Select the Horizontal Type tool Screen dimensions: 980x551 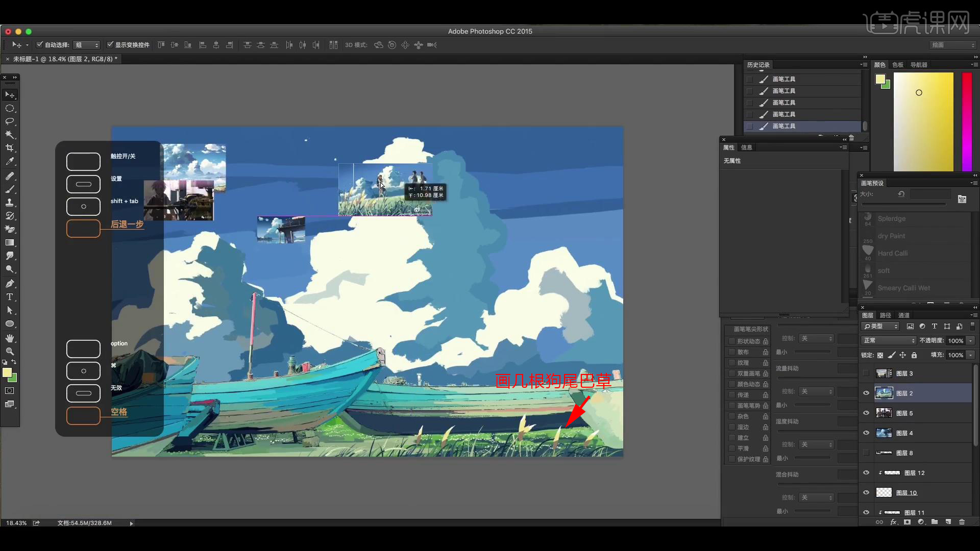[x=10, y=297]
